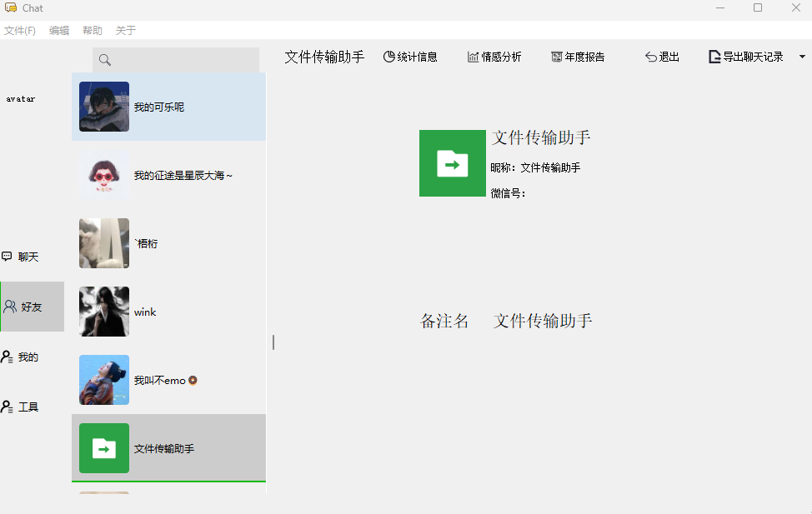Click the 工具 person icon
This screenshot has height=514, width=812.
7,407
